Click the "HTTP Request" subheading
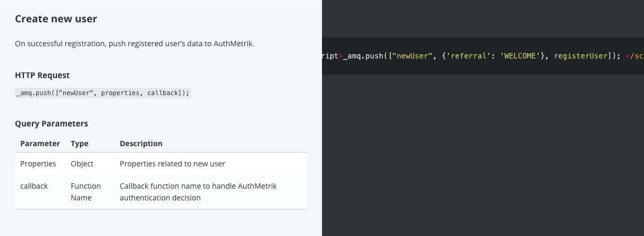The image size is (644, 236). (x=42, y=75)
